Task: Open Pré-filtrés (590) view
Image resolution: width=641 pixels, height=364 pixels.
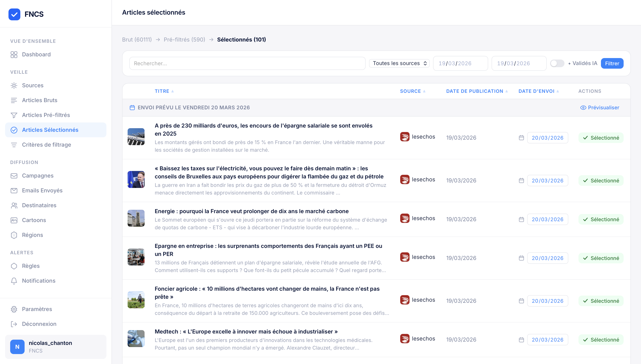Action: [184, 39]
